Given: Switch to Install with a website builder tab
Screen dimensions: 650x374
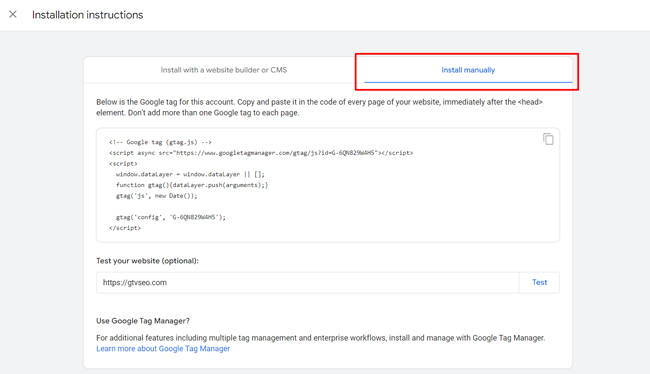Looking at the screenshot, I should click(x=224, y=70).
